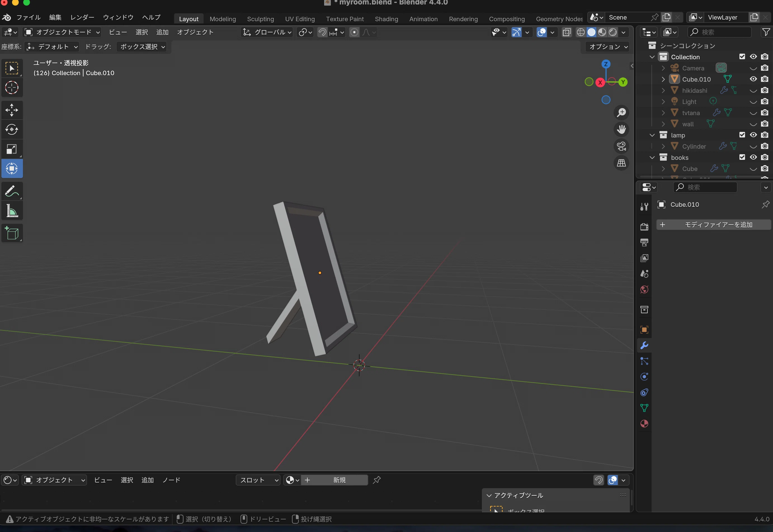Toggle camera view in viewport
This screenshot has height=532, width=773.
(x=621, y=146)
